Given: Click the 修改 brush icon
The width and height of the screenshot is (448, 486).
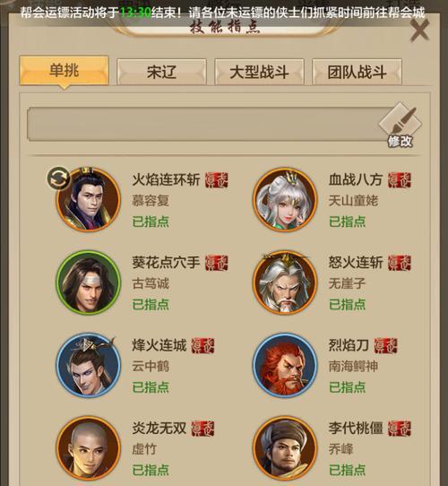Looking at the screenshot, I should [401, 126].
